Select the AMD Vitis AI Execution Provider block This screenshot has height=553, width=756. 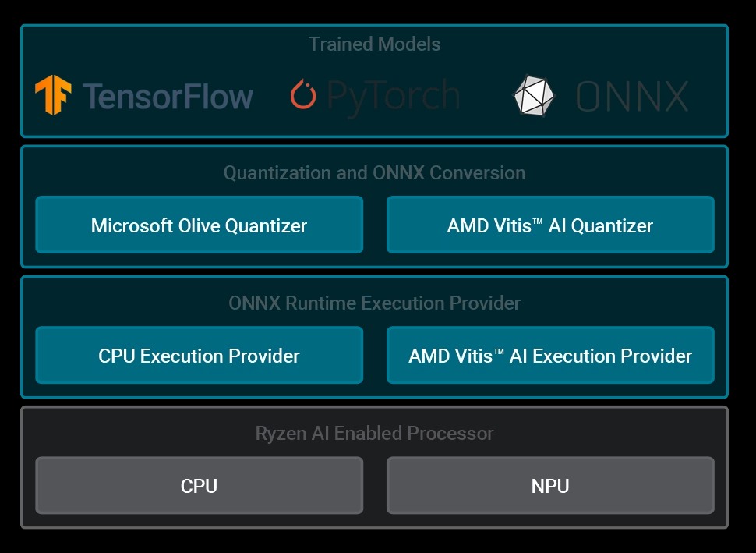click(x=550, y=356)
